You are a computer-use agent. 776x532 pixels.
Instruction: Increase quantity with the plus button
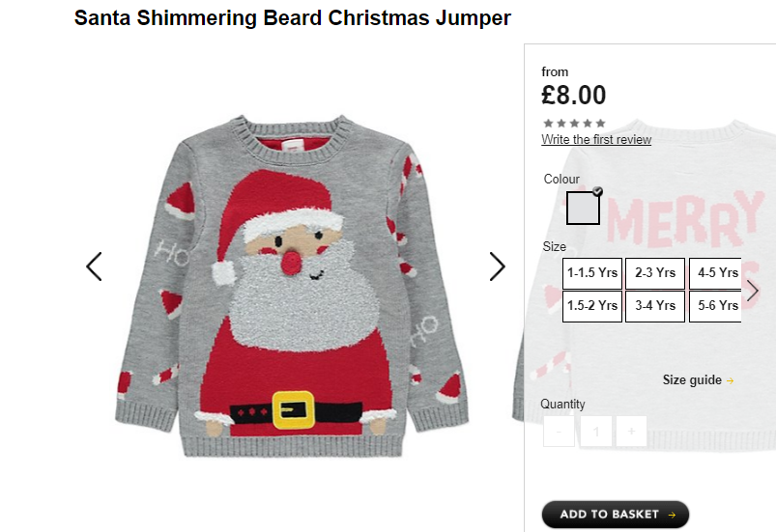point(631,432)
